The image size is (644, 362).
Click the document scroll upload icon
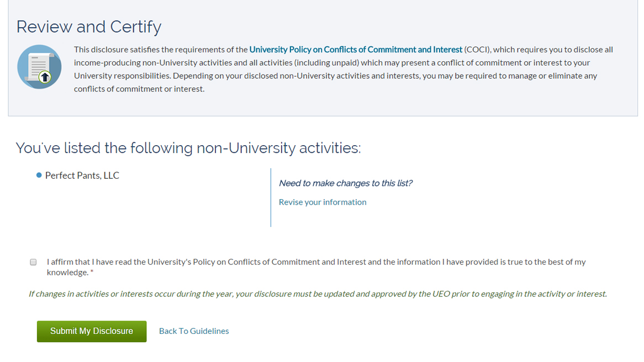click(39, 67)
